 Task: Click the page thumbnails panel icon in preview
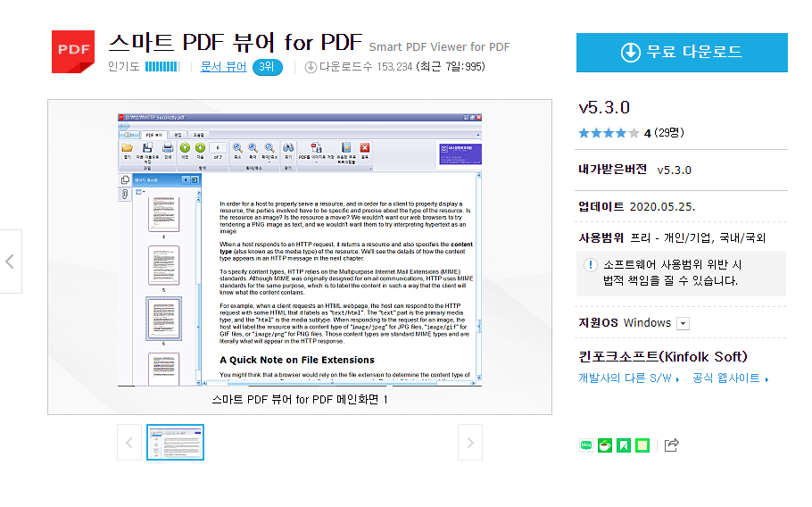(125, 179)
